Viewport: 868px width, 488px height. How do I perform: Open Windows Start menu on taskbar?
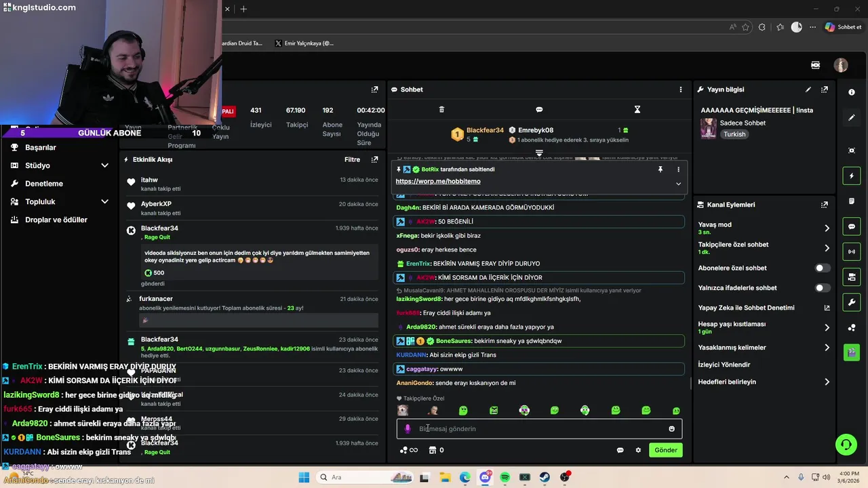pos(304,477)
